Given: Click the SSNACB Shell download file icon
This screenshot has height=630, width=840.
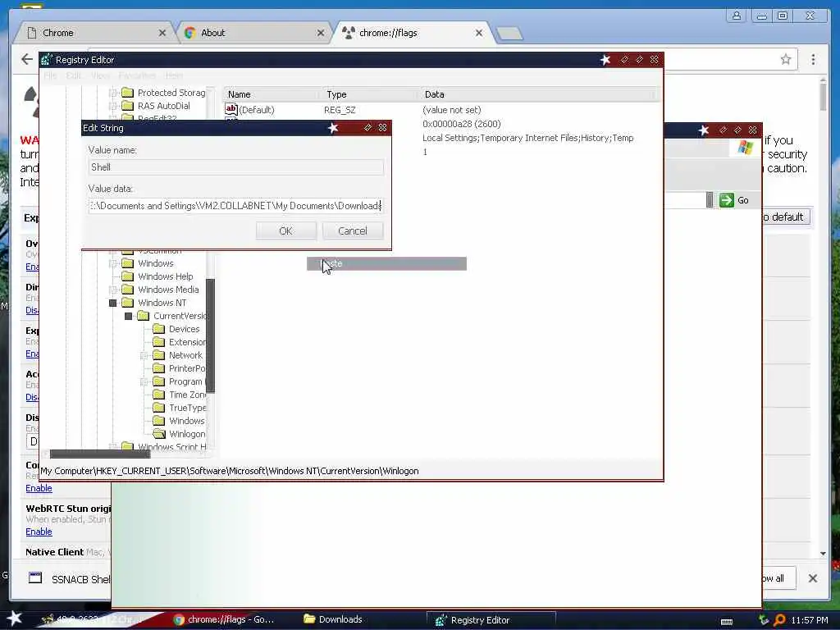Looking at the screenshot, I should click(x=35, y=578).
